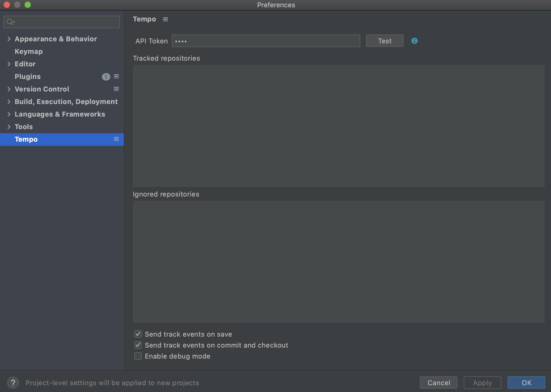Expand the Tools section

[9, 126]
